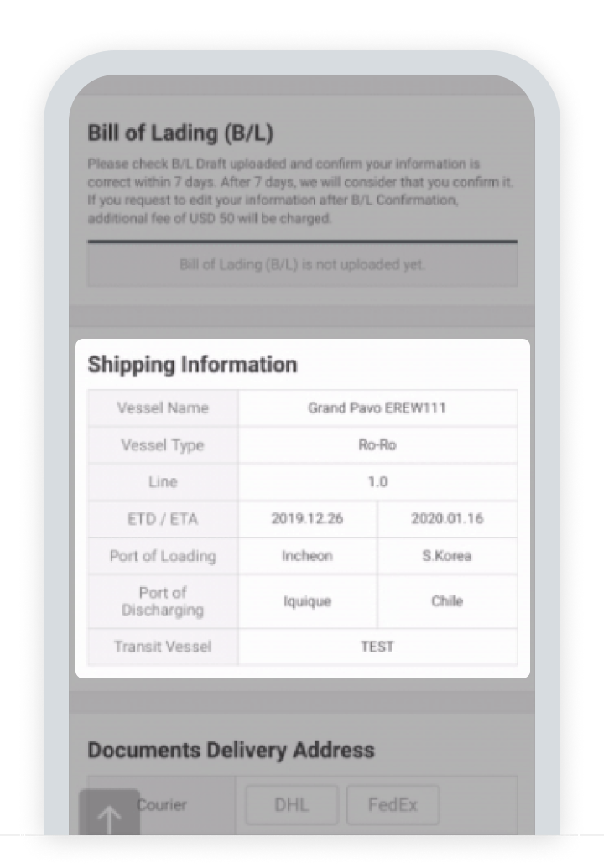Select DHL as the courier
Viewport: 604px width, 868px height.
[x=292, y=805]
